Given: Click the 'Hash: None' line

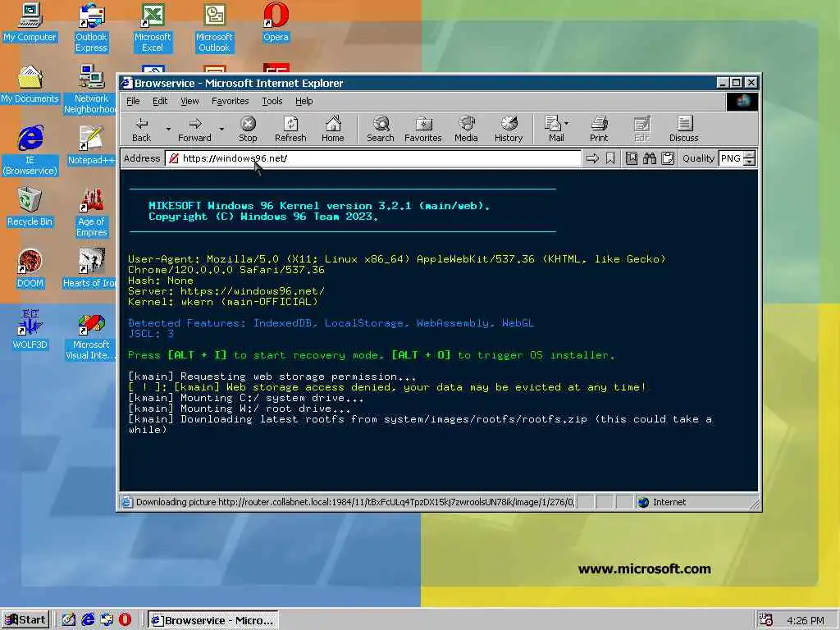Looking at the screenshot, I should pyautogui.click(x=161, y=281).
